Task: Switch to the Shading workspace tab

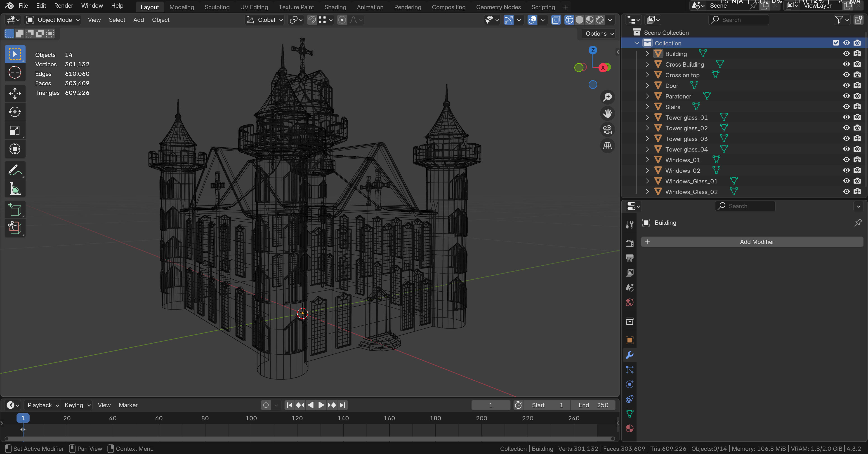Action: [x=335, y=7]
